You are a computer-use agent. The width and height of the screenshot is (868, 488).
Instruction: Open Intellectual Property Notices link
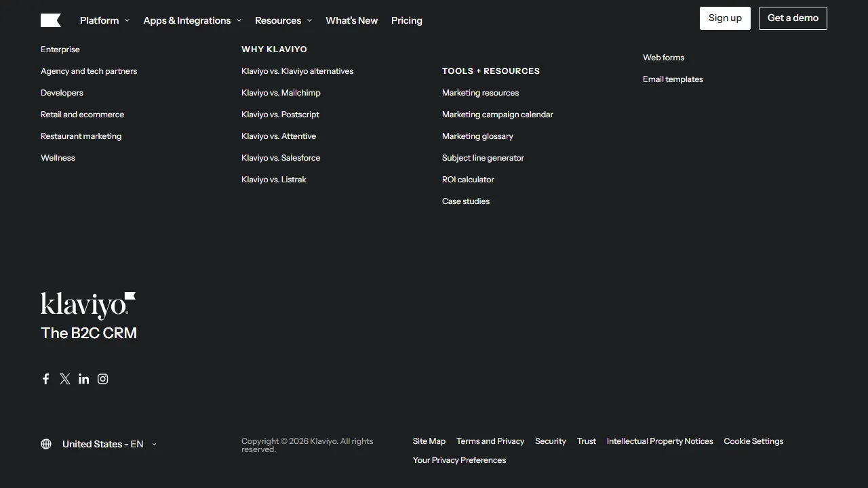coord(660,441)
